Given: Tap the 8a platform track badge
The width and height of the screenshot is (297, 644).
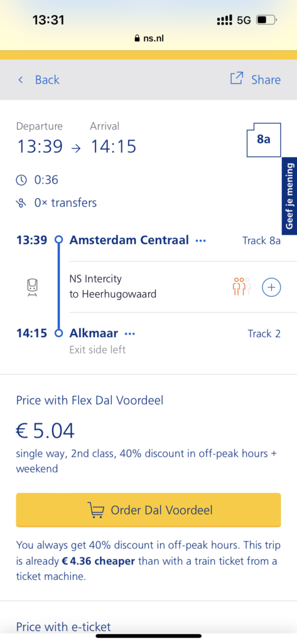Looking at the screenshot, I should (x=264, y=140).
